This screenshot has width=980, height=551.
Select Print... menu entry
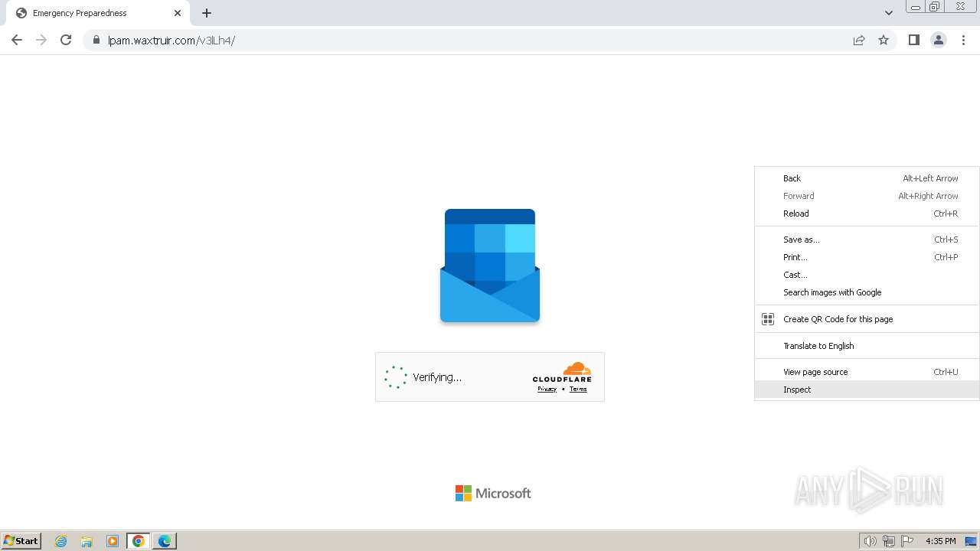(867, 257)
